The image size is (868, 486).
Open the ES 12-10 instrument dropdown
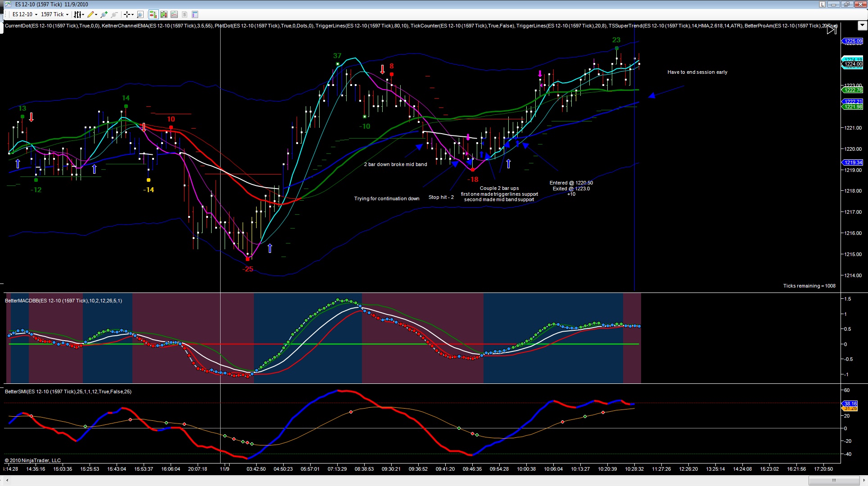[x=24, y=14]
